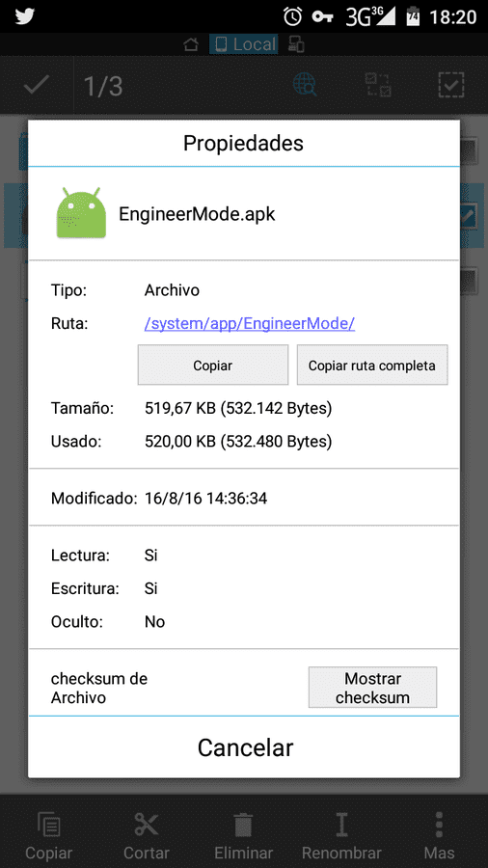
Task: Tap the home icon in path bar
Action: (x=191, y=44)
